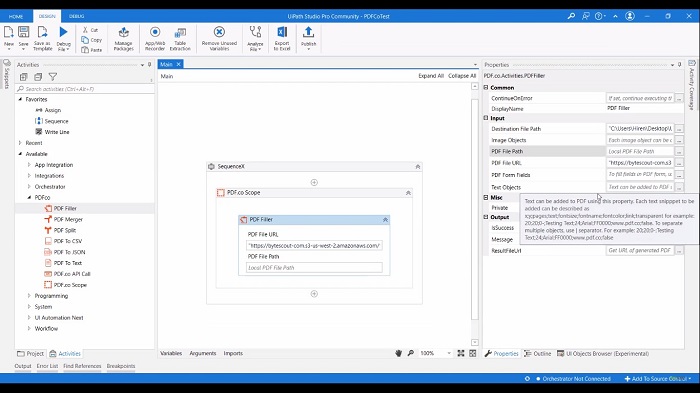700x393 pixels.
Task: Click expand all activities icon
Action: coord(24,77)
